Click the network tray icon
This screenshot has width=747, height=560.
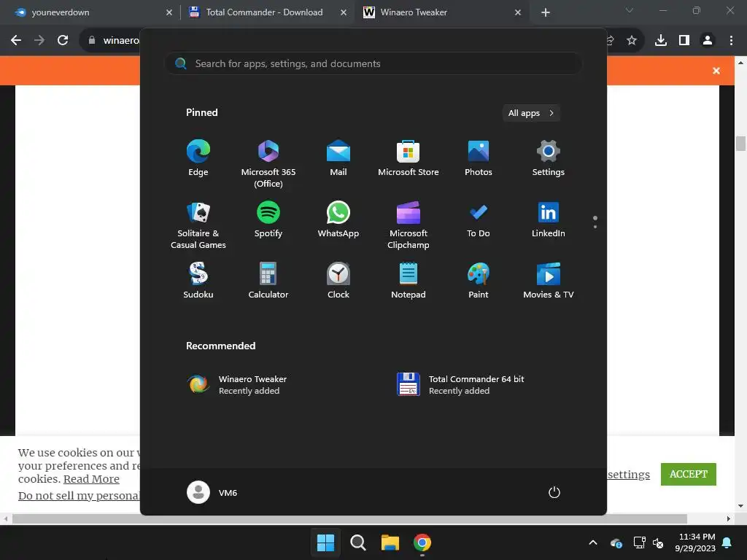coord(639,542)
